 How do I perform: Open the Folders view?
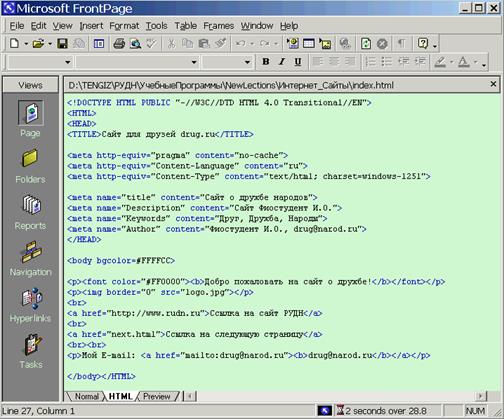(x=30, y=166)
